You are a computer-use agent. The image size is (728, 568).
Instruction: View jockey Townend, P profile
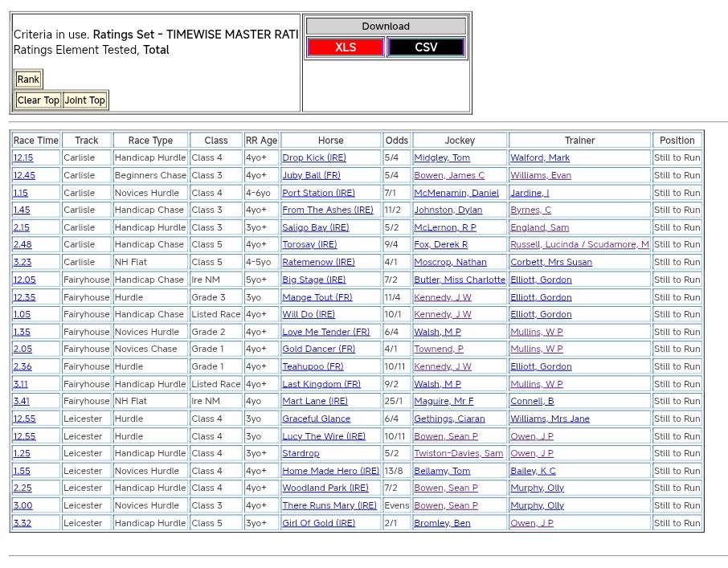[x=438, y=349]
